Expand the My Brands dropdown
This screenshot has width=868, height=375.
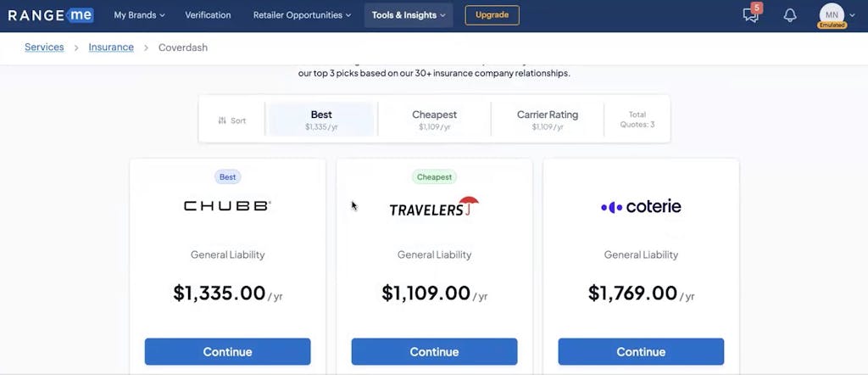pos(139,15)
